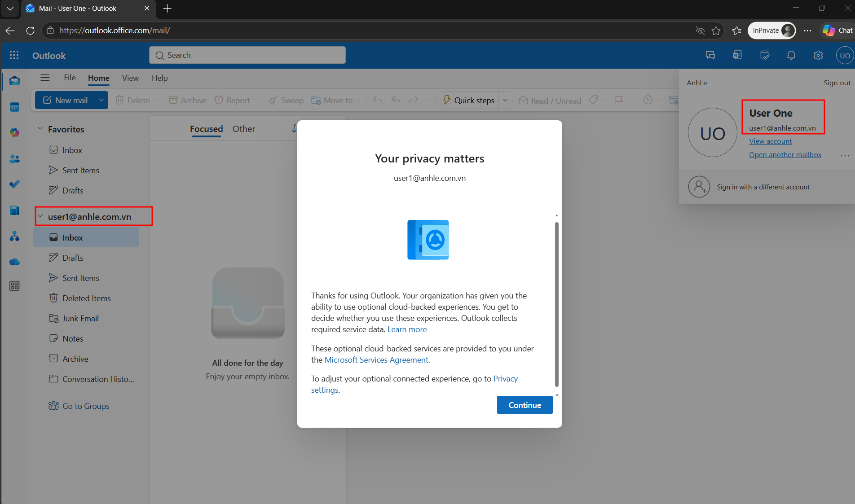Viewport: 855px width, 504px height.
Task: Open the Copilot app in the left rail
Action: (x=14, y=132)
